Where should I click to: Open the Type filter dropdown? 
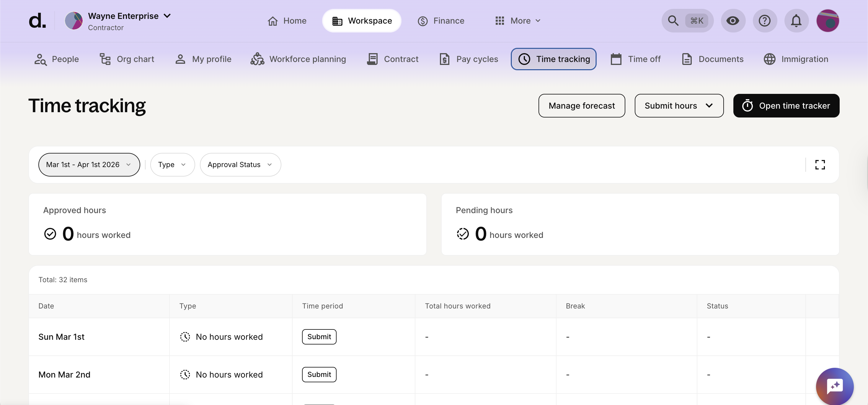click(x=172, y=164)
